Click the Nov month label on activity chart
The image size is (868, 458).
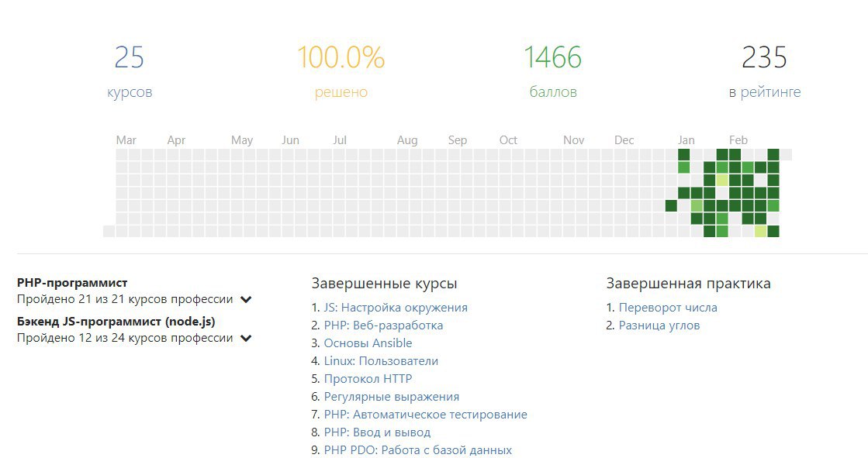pos(573,140)
